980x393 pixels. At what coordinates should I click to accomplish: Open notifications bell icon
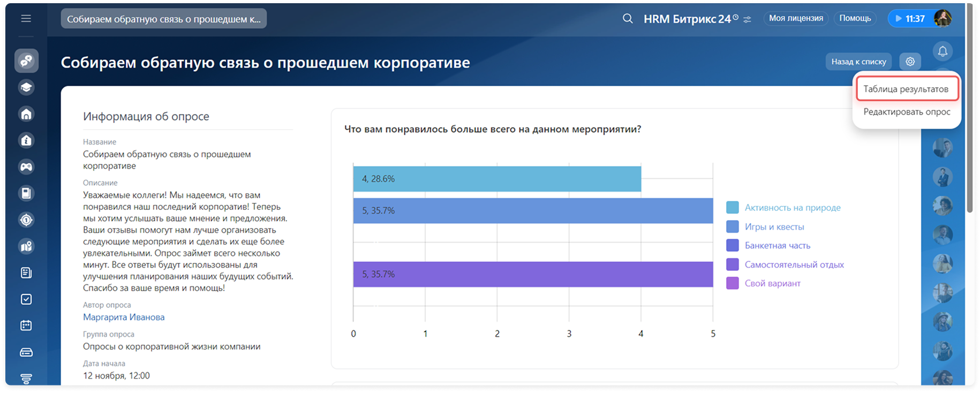pyautogui.click(x=943, y=51)
